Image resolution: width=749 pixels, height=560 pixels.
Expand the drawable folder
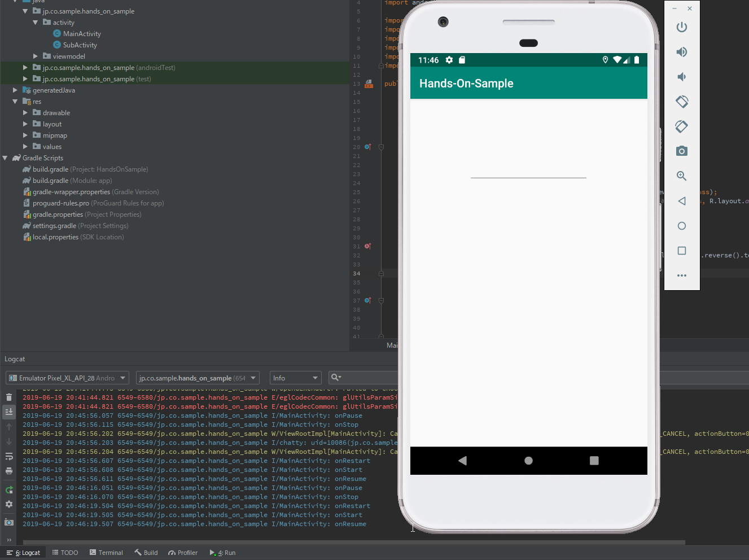tap(25, 113)
